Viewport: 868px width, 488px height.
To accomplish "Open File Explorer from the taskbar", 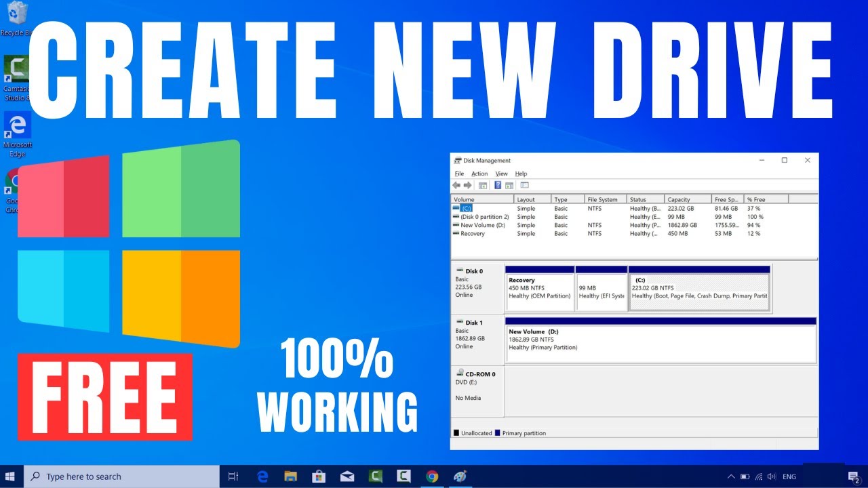I will [291, 476].
